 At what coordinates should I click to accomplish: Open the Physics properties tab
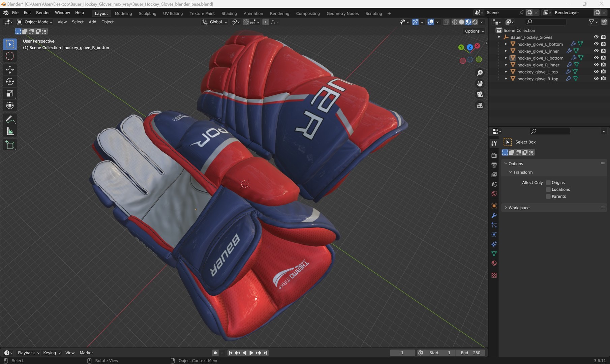pos(494,235)
